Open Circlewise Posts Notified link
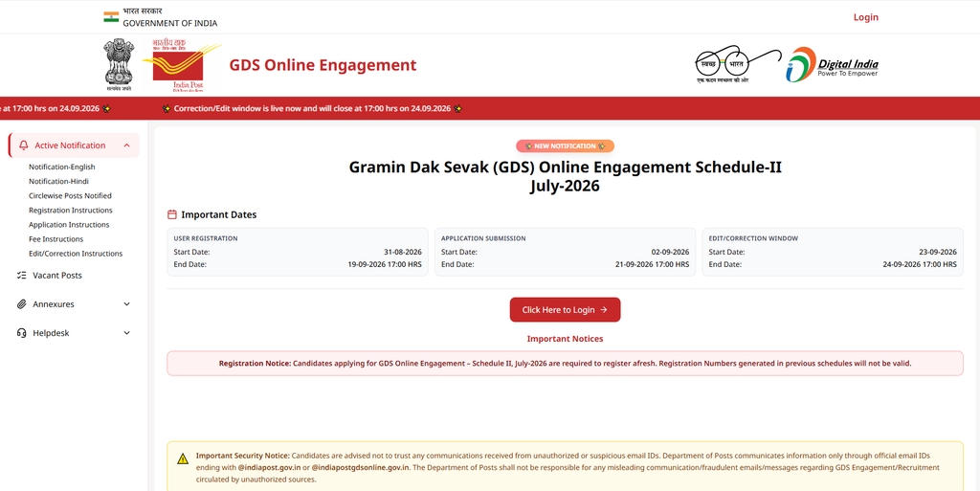The width and height of the screenshot is (980, 491). [70, 196]
